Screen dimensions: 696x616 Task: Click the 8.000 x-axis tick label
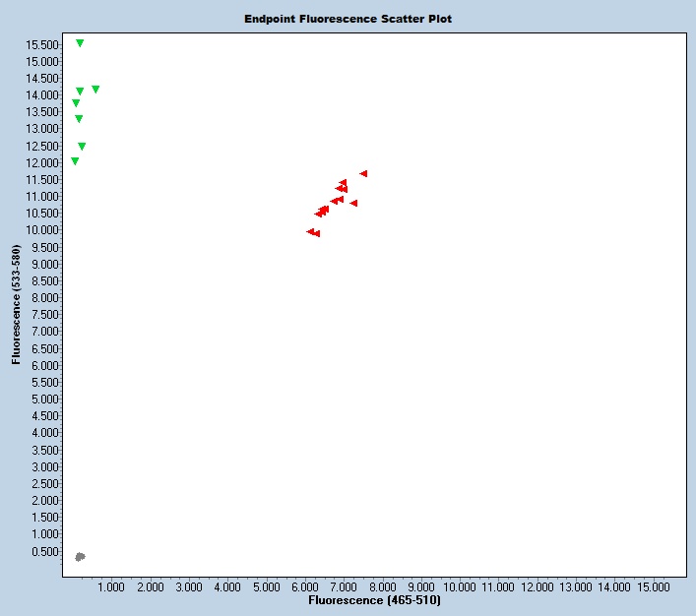pos(382,586)
